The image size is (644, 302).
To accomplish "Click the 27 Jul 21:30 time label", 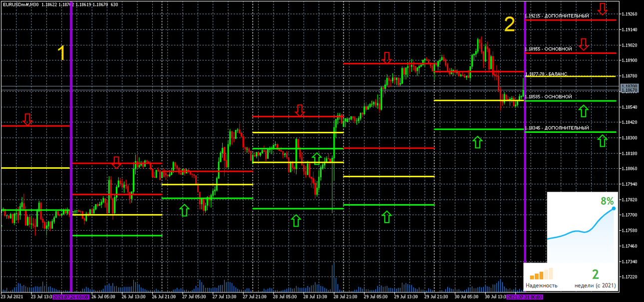I will (255, 298).
